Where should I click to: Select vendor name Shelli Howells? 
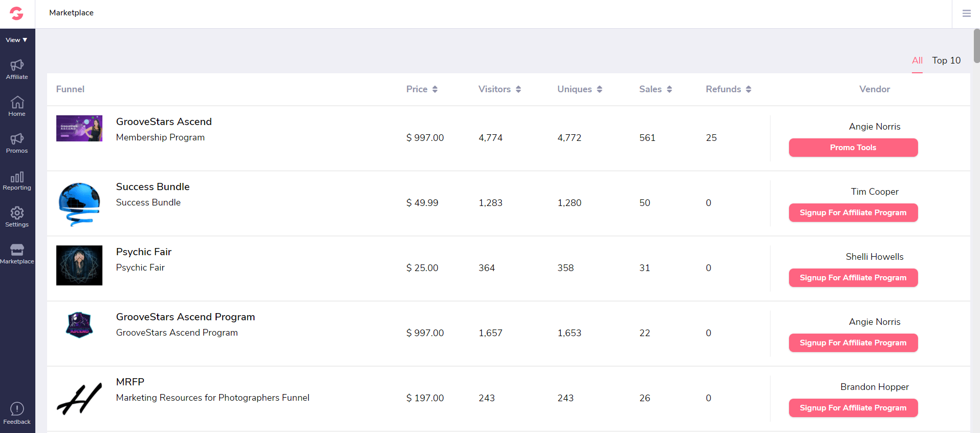[875, 257]
